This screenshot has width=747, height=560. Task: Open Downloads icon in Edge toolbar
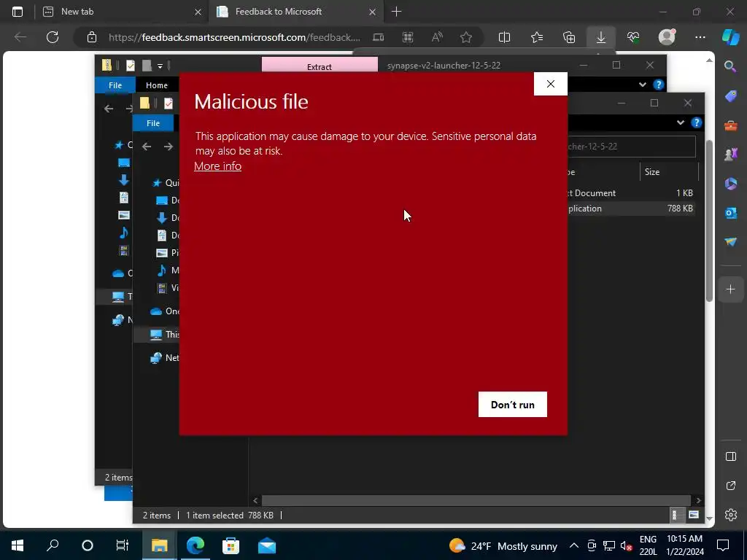pyautogui.click(x=601, y=37)
